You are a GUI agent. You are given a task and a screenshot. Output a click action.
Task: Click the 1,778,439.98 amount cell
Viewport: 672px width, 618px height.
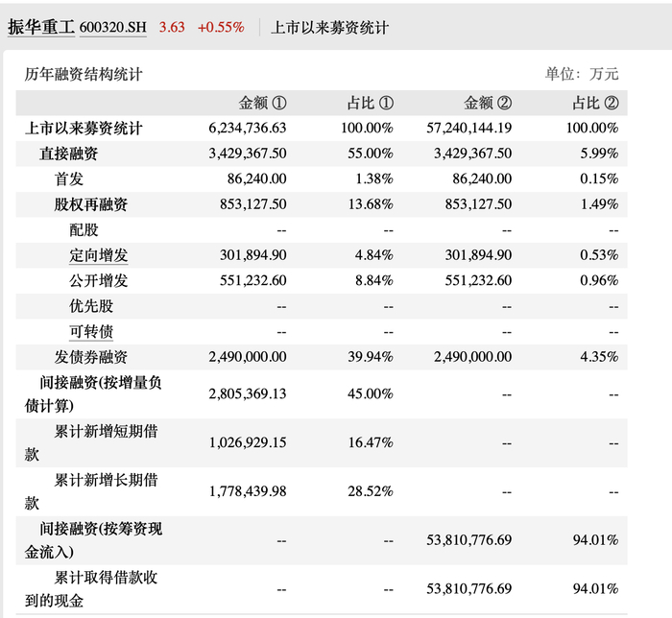tap(248, 491)
